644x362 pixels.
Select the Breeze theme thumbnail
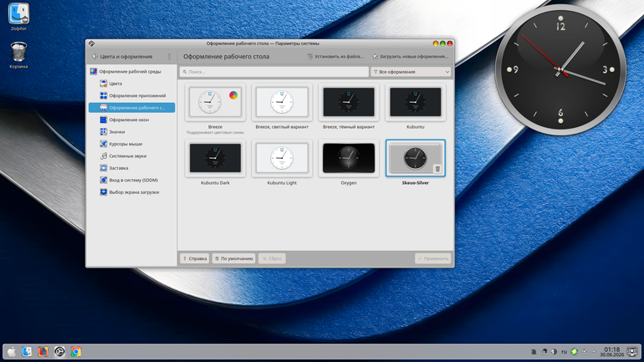coord(215,102)
